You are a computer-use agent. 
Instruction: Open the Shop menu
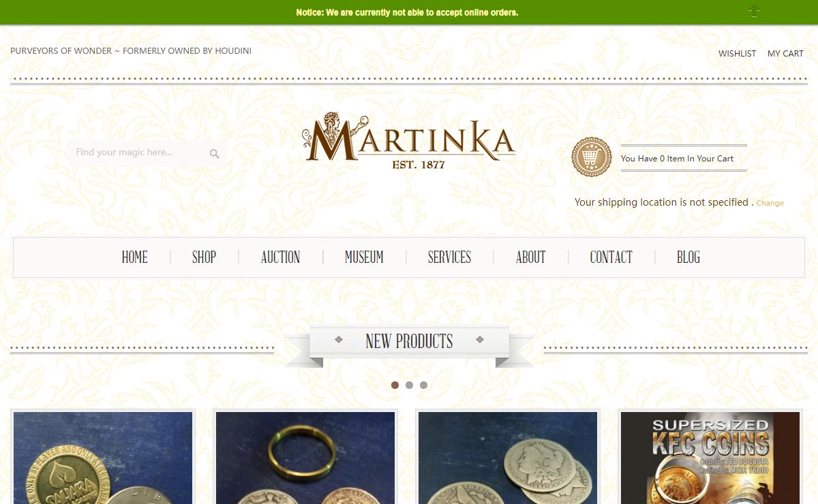pyautogui.click(x=204, y=257)
